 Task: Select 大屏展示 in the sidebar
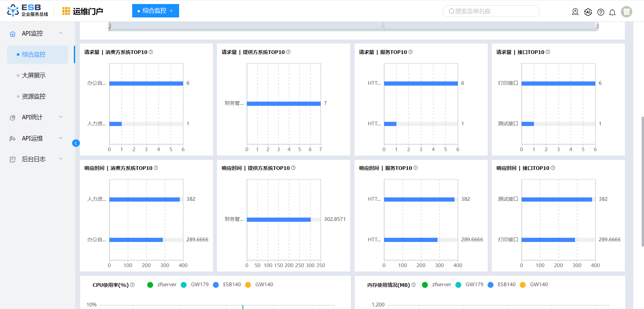(x=34, y=75)
